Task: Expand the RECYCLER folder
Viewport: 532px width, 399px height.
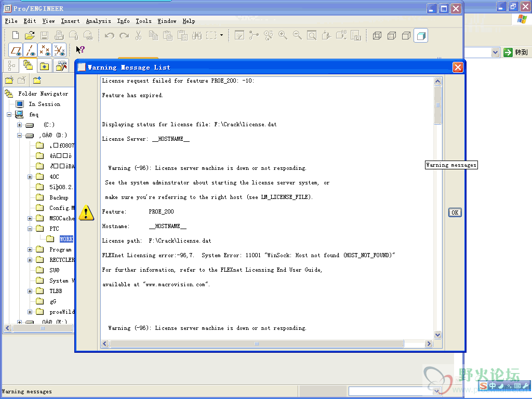Action: [30, 260]
